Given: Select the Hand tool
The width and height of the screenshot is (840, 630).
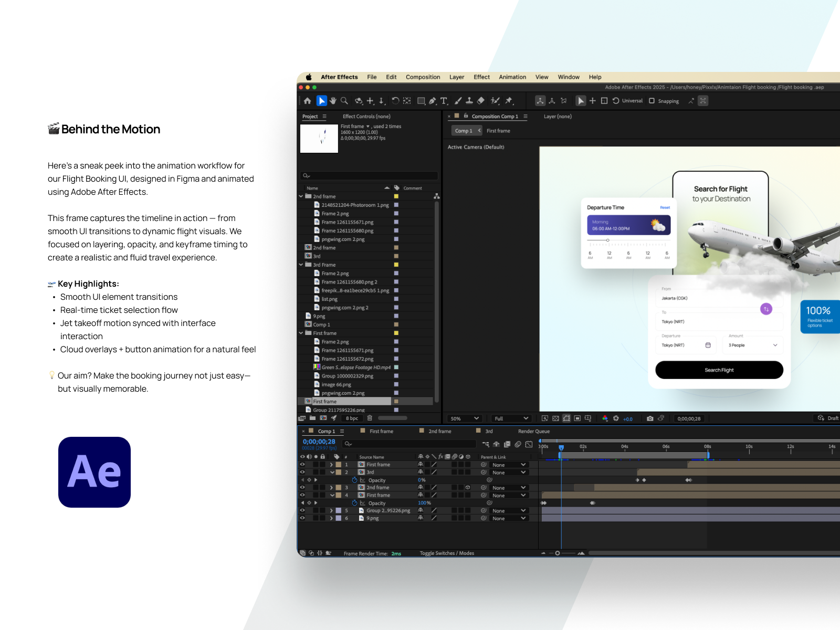Looking at the screenshot, I should tap(333, 101).
